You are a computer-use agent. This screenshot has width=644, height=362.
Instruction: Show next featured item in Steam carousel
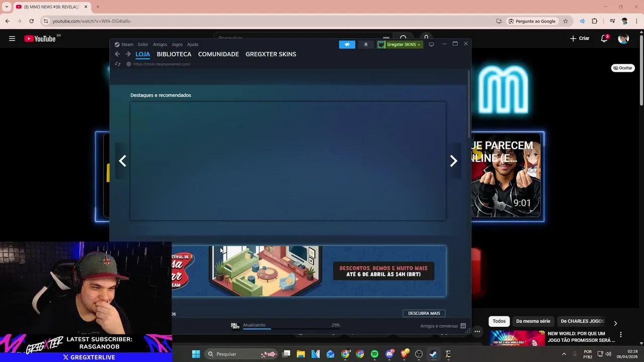(453, 161)
